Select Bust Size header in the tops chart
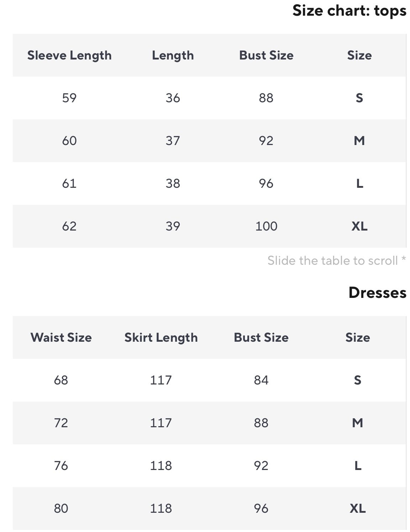 (x=266, y=56)
